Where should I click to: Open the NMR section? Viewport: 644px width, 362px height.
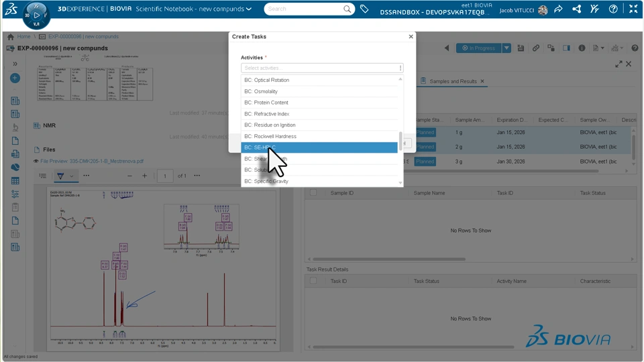point(49,125)
